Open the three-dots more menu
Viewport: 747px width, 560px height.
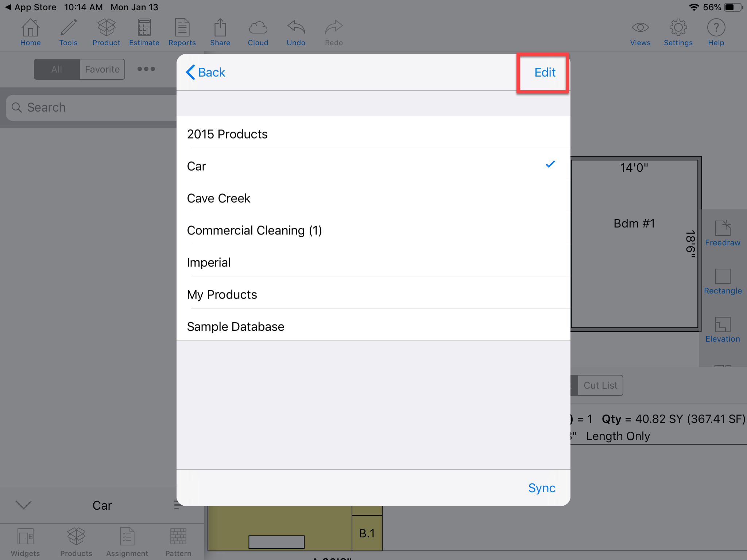[146, 69]
